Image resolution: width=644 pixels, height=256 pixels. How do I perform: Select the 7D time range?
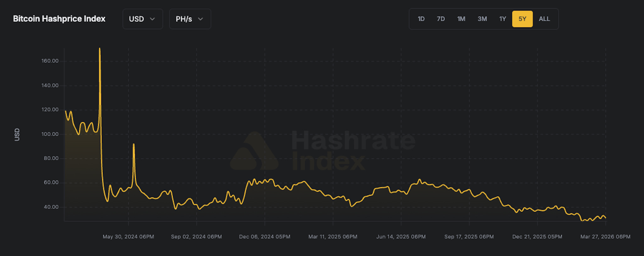tap(441, 19)
